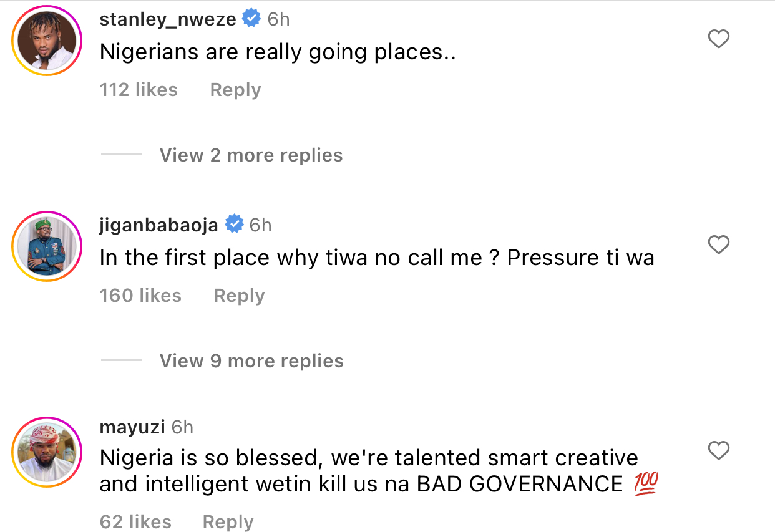Open the mayuzi username link
The height and width of the screenshot is (532, 775).
pyautogui.click(x=132, y=427)
